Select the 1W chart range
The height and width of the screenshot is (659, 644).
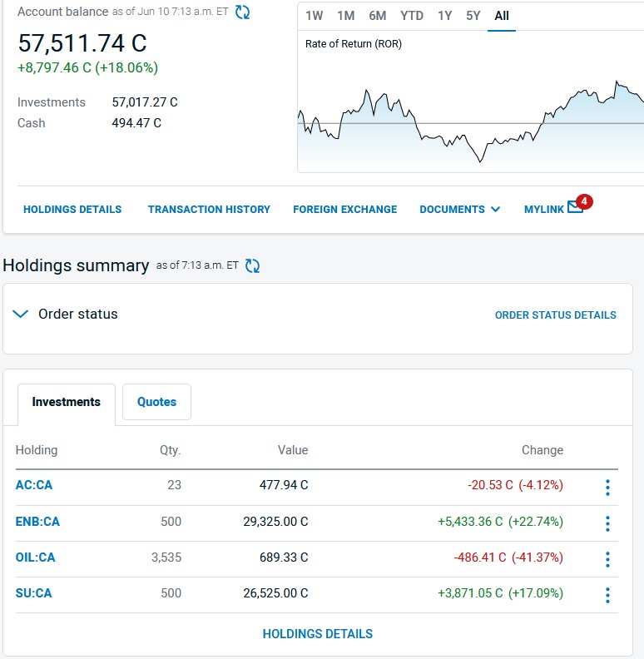(314, 16)
